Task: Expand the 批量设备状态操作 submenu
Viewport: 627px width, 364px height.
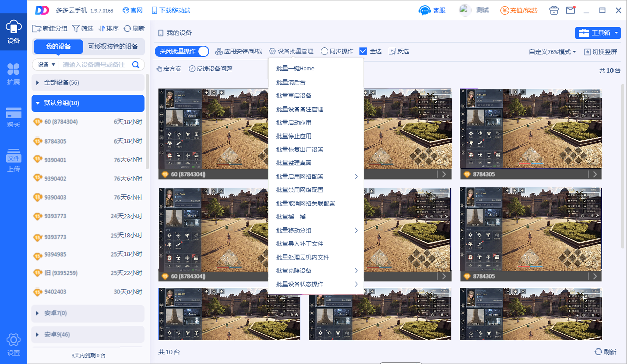Action: pyautogui.click(x=316, y=284)
